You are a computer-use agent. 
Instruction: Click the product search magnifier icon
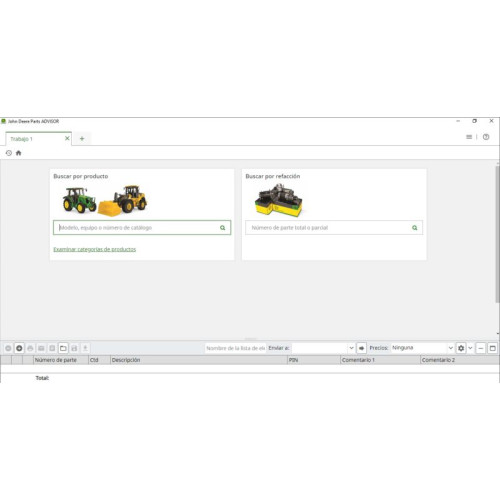(x=223, y=228)
